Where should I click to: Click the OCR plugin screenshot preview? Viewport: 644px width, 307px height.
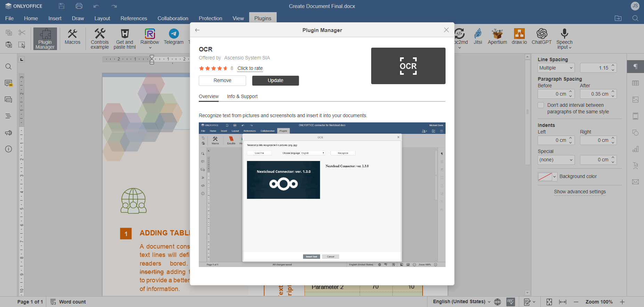[322, 195]
